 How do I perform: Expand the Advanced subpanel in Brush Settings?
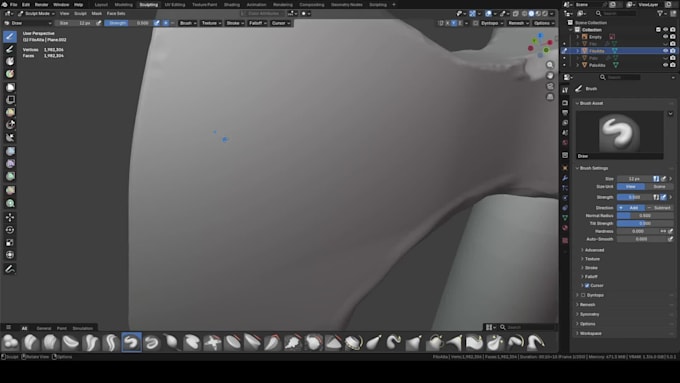594,250
